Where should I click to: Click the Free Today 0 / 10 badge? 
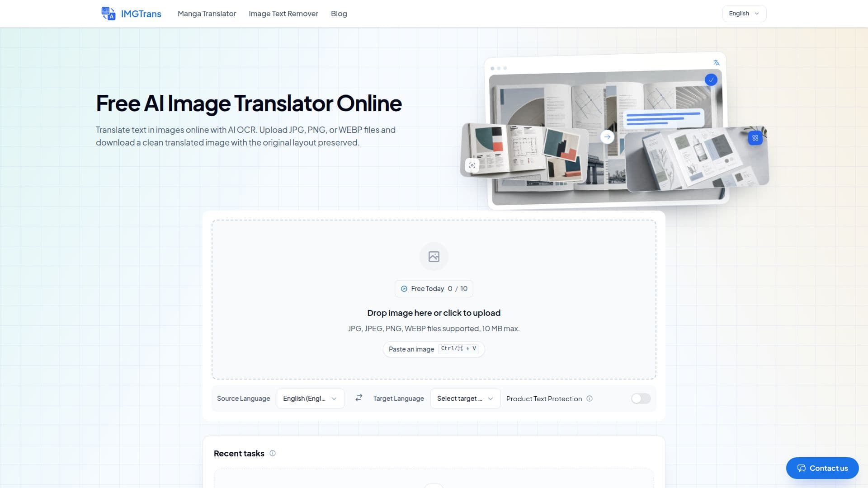coord(434,289)
